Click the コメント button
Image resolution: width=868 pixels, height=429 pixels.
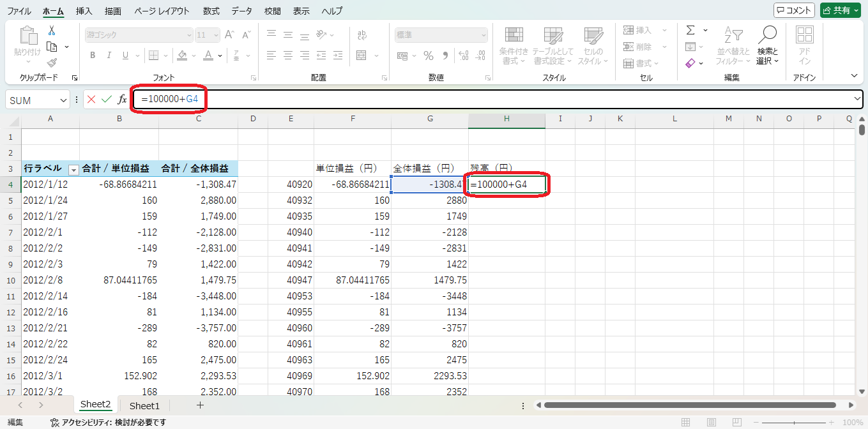pos(794,10)
